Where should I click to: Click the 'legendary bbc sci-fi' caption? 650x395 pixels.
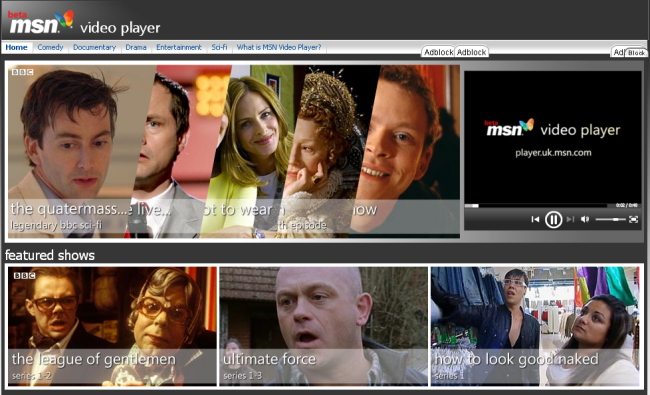pyautogui.click(x=56, y=225)
